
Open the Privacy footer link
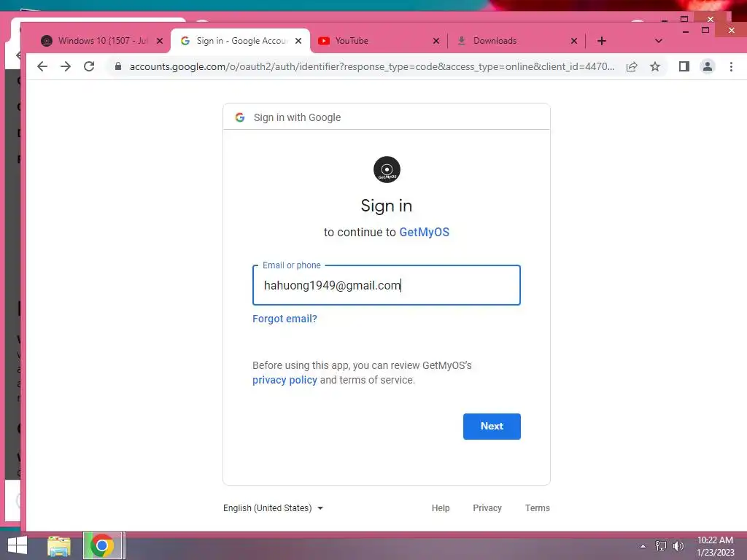(x=487, y=508)
